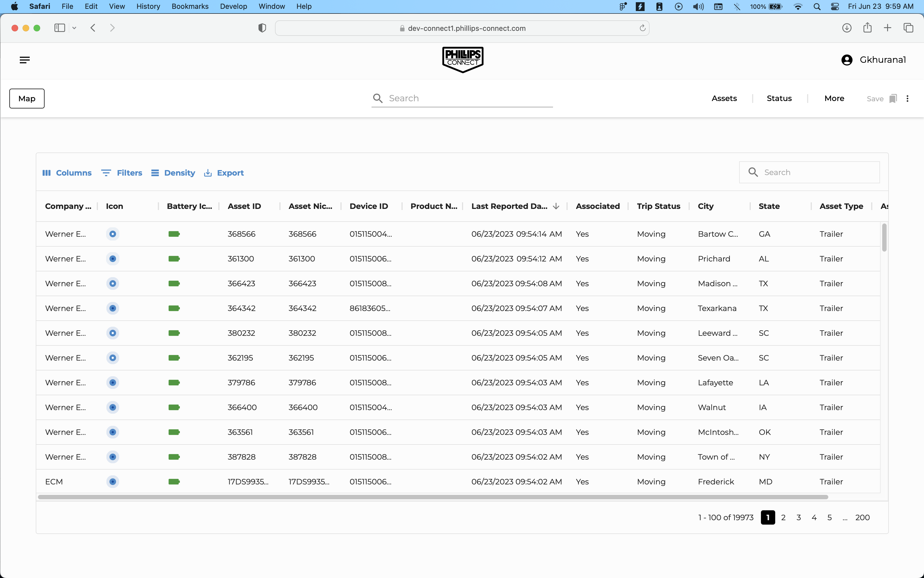
Task: Go to page 3 of results
Action: pos(799,517)
